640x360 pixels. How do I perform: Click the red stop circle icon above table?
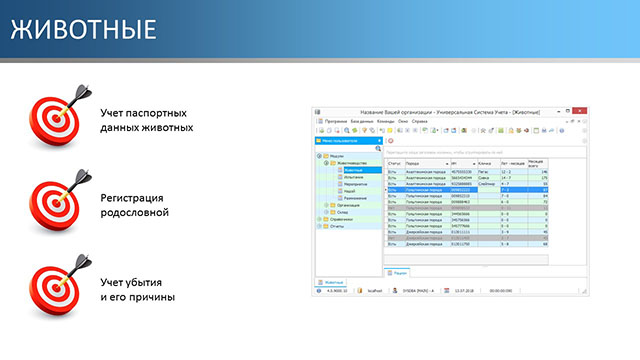click(x=391, y=141)
